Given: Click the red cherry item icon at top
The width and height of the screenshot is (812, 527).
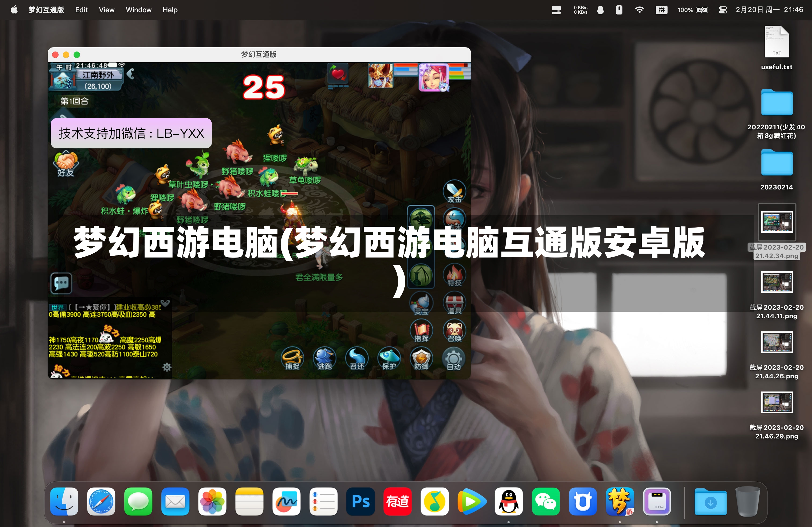Looking at the screenshot, I should click(338, 73).
